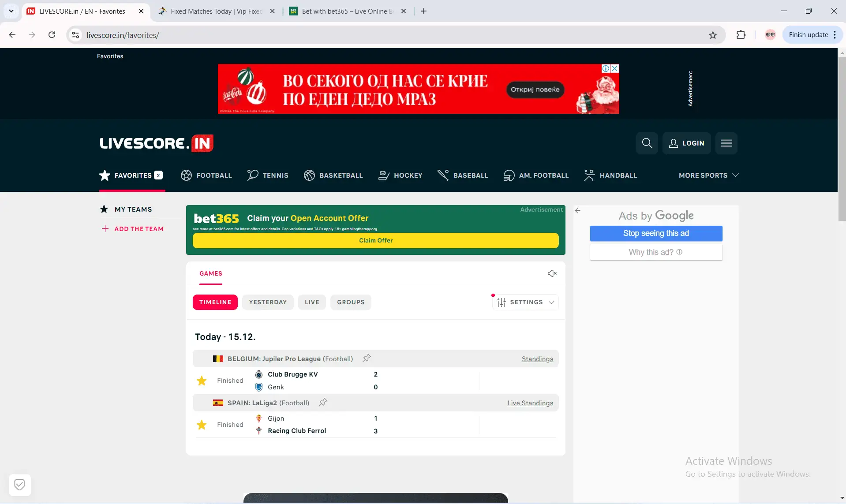This screenshot has height=504, width=846.
Task: Click the Genk team crest
Action: tap(259, 387)
